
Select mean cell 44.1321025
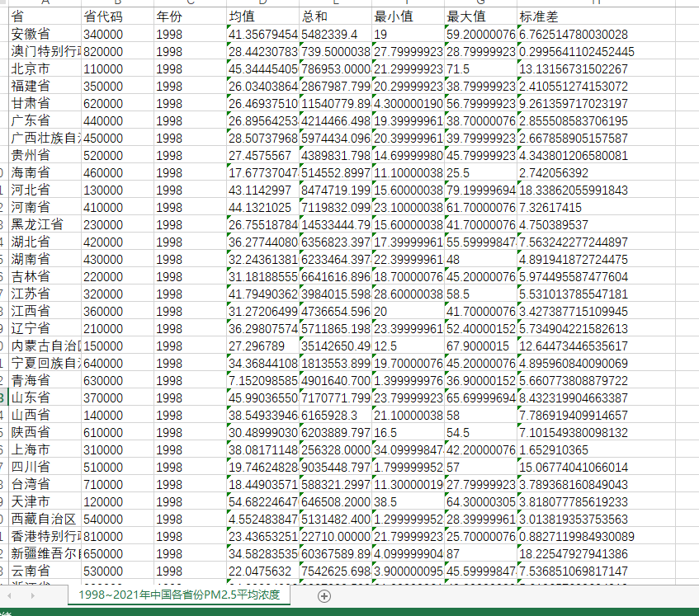(263, 208)
